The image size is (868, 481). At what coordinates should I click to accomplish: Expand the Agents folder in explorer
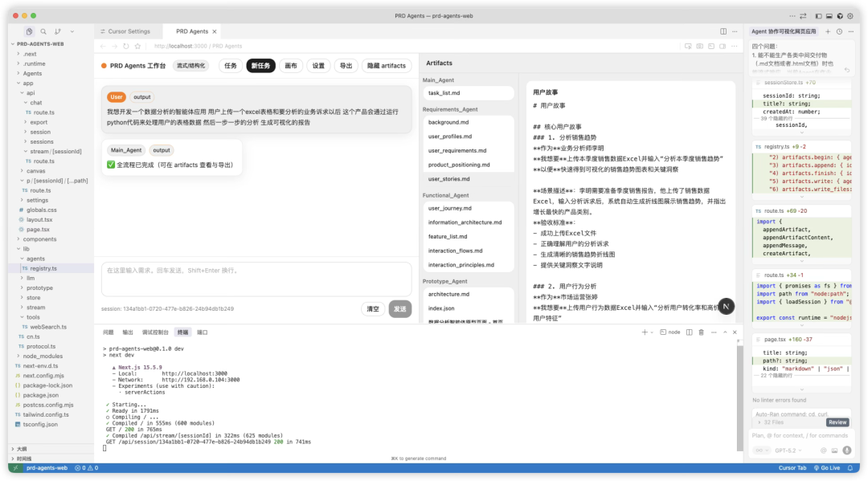pos(32,73)
